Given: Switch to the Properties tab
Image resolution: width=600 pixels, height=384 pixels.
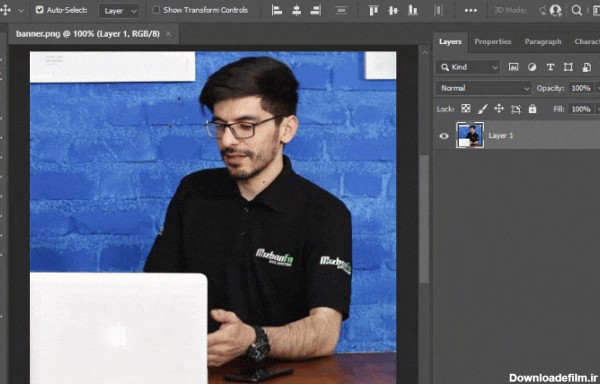Looking at the screenshot, I should (x=493, y=42).
